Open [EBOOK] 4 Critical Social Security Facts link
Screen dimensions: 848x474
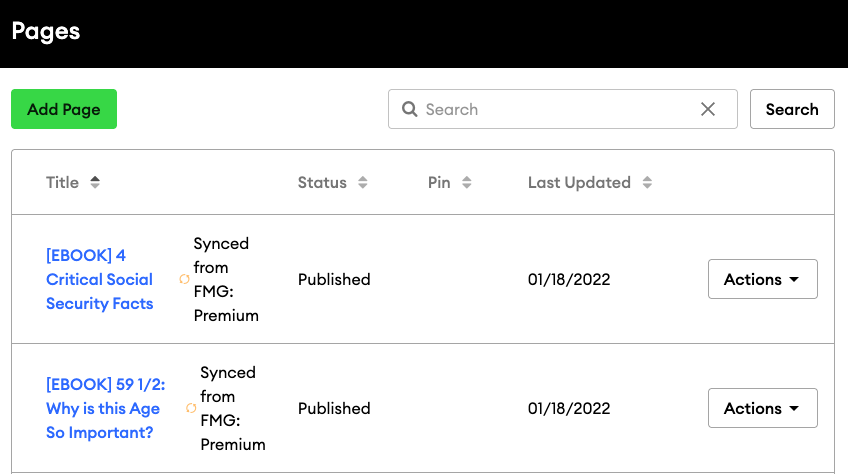click(100, 279)
